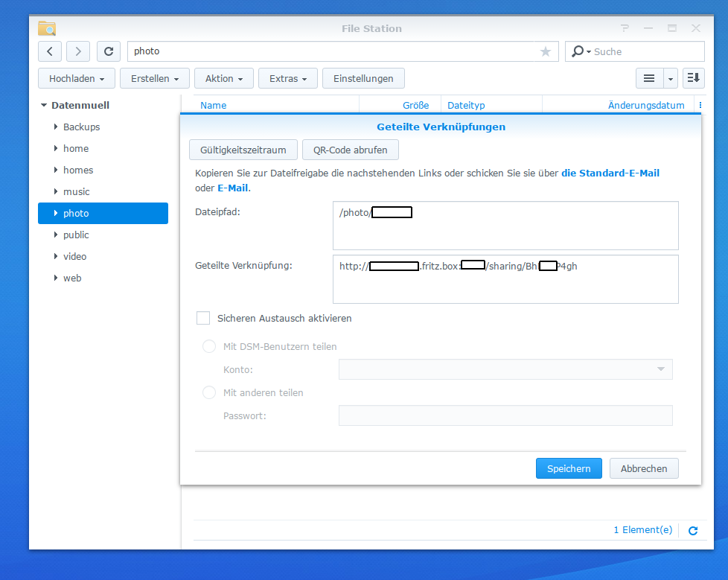Cancel the dialog with Abbrechen

click(644, 468)
